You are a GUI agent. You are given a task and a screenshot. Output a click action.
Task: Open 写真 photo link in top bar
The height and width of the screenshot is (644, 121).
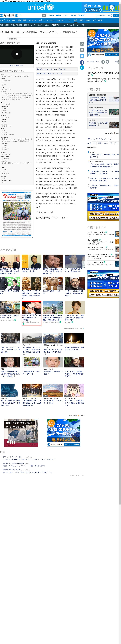click(x=51, y=15)
